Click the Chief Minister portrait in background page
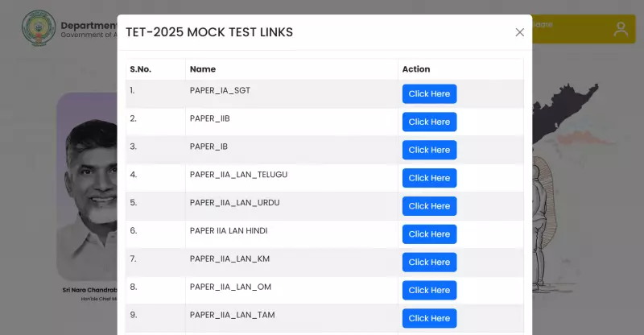644x335 pixels. click(87, 187)
